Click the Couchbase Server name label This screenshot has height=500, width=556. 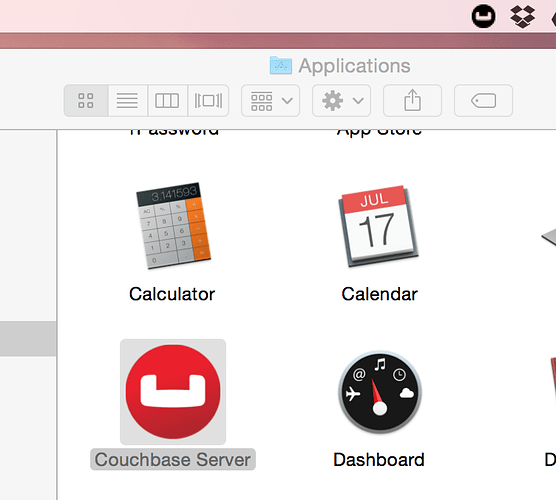point(173,460)
